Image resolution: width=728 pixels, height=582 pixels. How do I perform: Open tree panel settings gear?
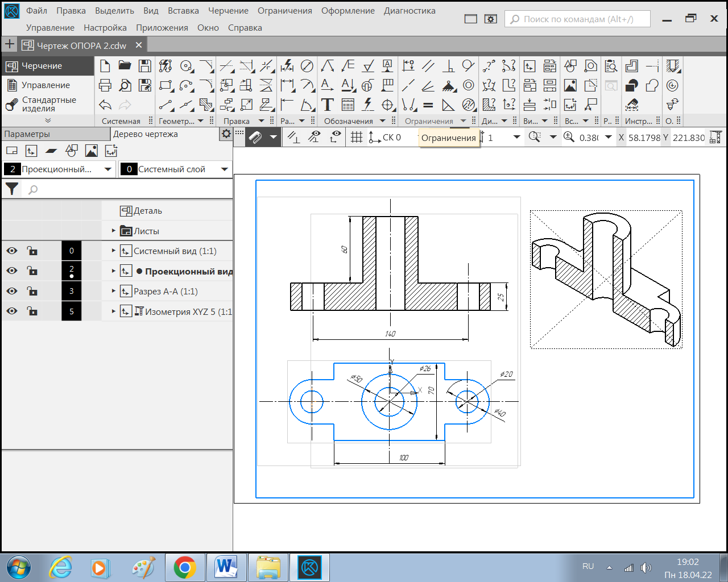click(226, 134)
